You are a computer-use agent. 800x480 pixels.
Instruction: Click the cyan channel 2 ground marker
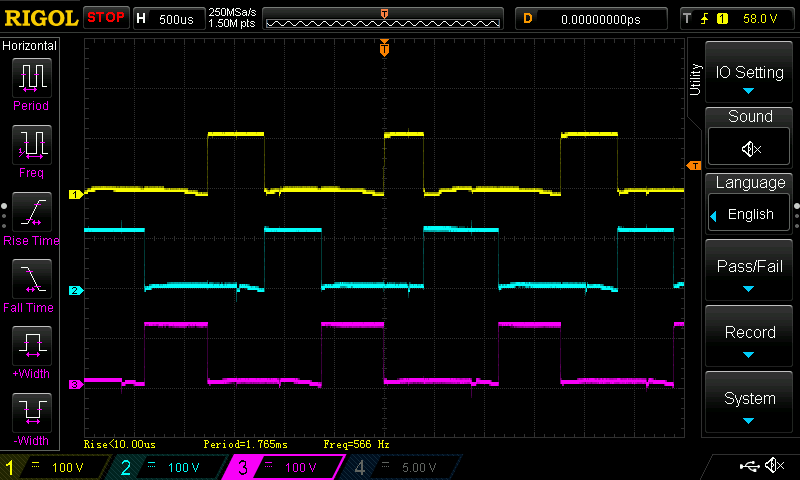click(76, 290)
